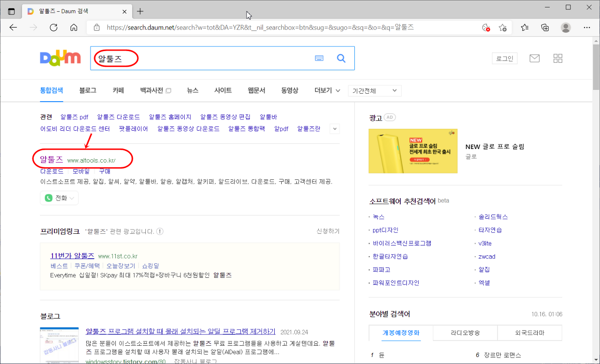The width and height of the screenshot is (600, 364).
Task: Open the blog post about removing 알딜 program
Action: (180, 332)
